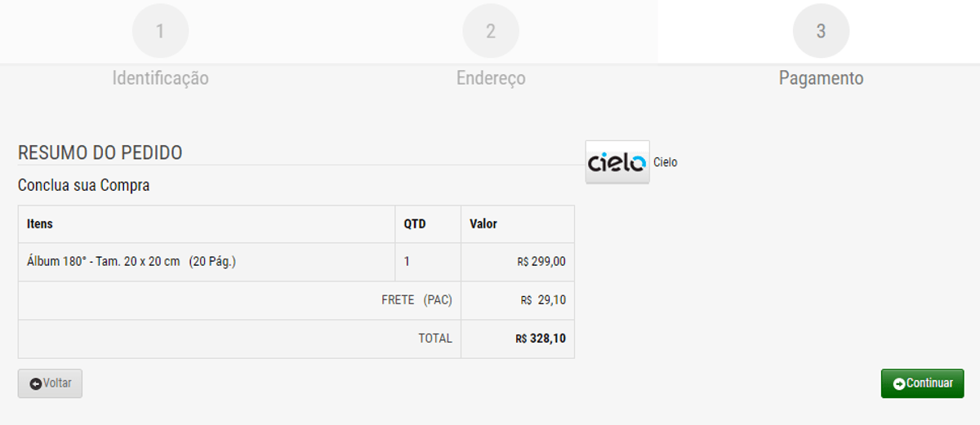Click the QTD column header

415,224
